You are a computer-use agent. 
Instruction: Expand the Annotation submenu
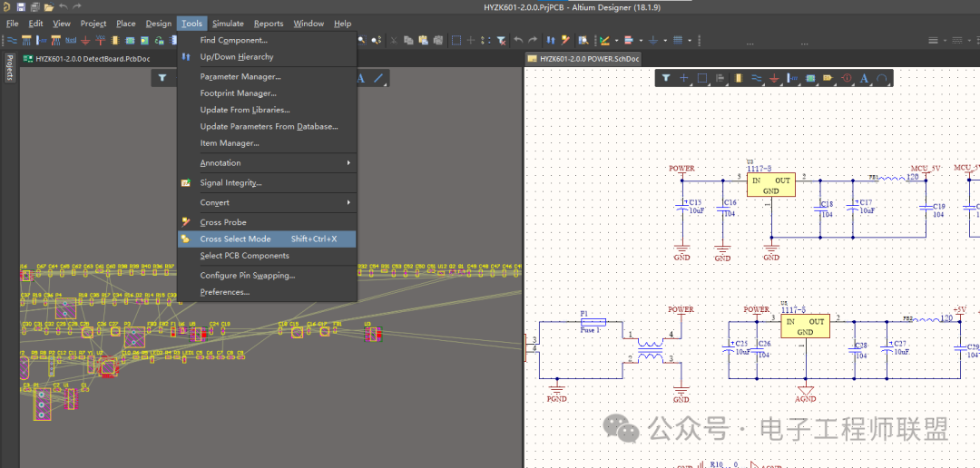[267, 162]
